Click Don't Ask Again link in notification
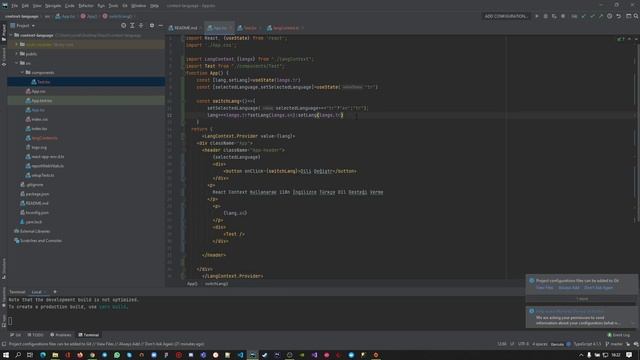This screenshot has width=640, height=360. click(x=598, y=288)
